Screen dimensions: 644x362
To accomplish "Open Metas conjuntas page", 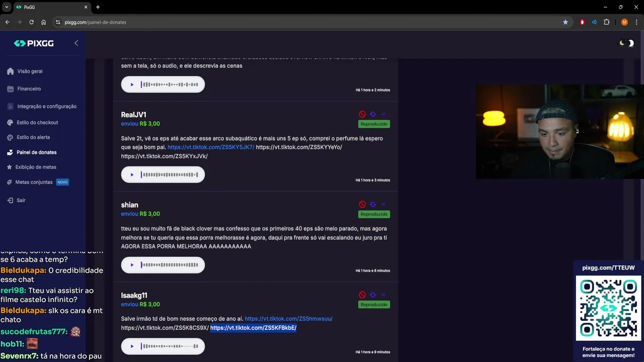I will click(34, 182).
